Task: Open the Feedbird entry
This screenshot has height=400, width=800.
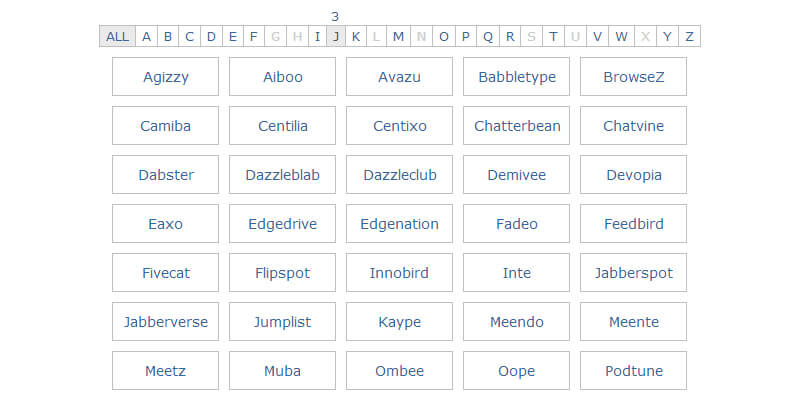Action: (x=633, y=224)
